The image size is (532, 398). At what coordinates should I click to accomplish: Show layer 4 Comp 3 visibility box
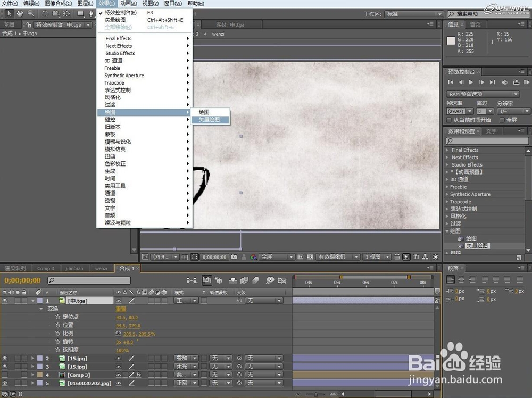pyautogui.click(x=5, y=375)
